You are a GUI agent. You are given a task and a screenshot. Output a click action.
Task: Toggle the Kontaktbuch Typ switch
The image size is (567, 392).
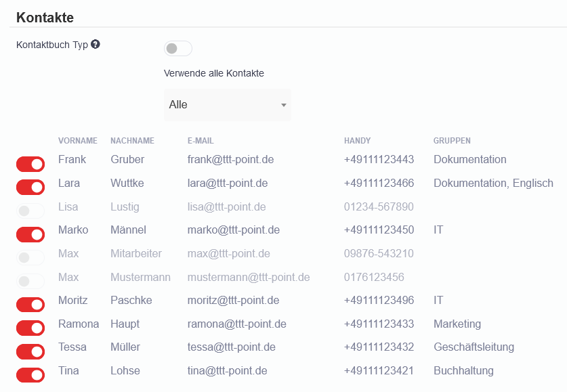pos(177,49)
